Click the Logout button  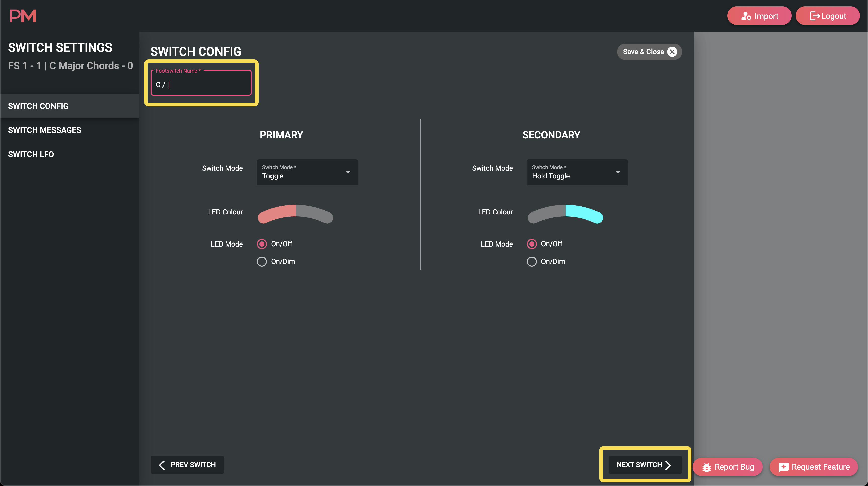(828, 16)
